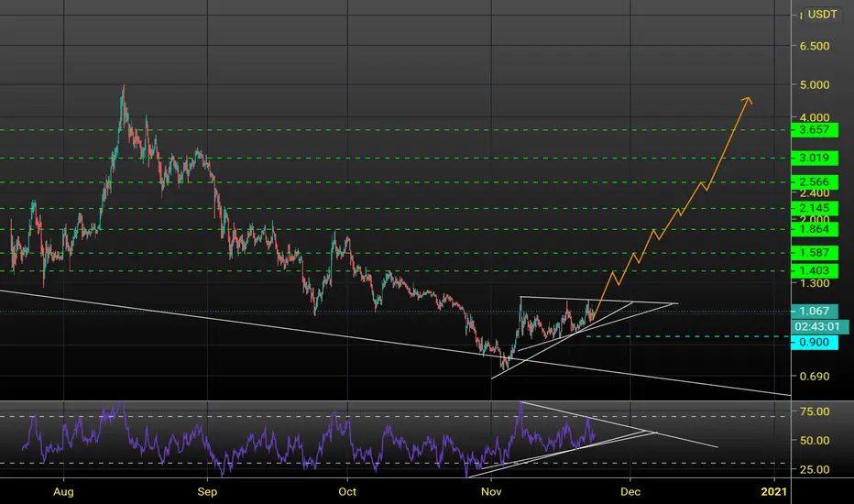Select the 1.864 green price level label
Viewport: 854px width, 504px height.
click(x=815, y=229)
